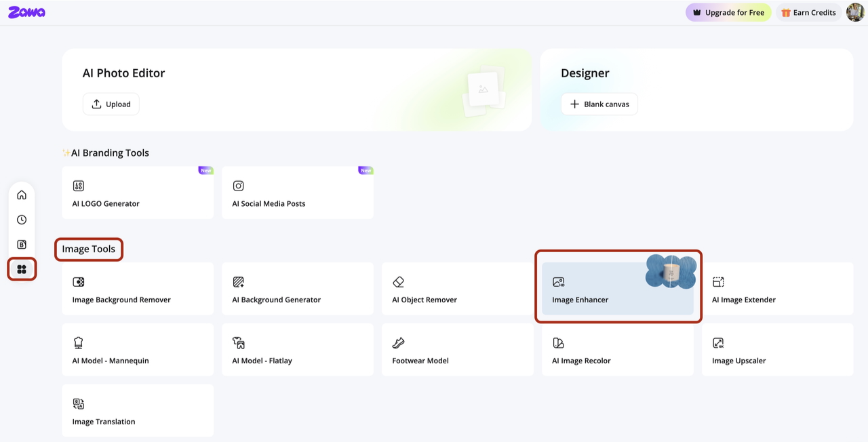
Task: Open the AI Image Extender tool
Action: pyautogui.click(x=778, y=289)
